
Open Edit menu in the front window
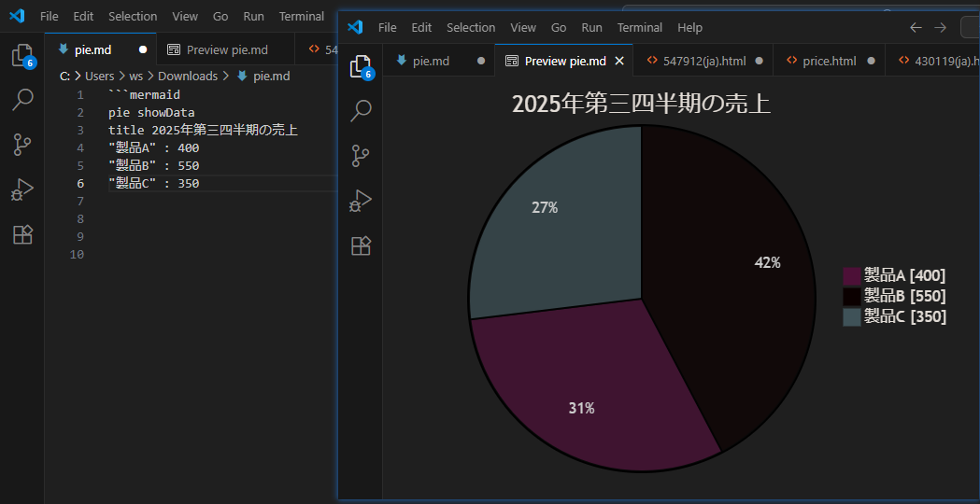421,27
